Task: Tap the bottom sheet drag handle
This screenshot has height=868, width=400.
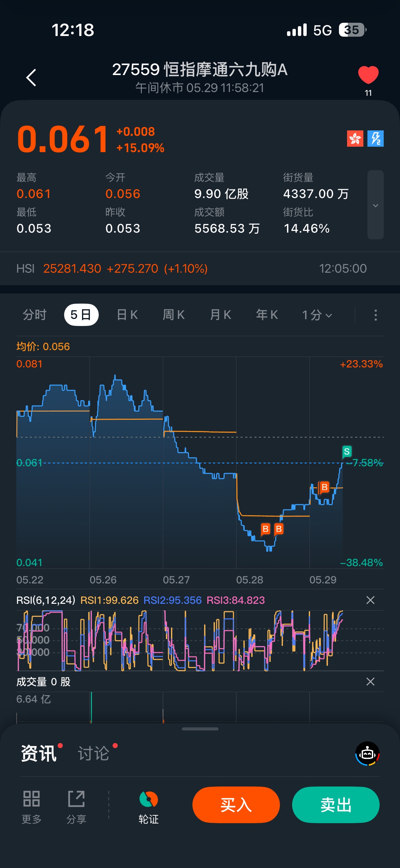Action: click(200, 729)
